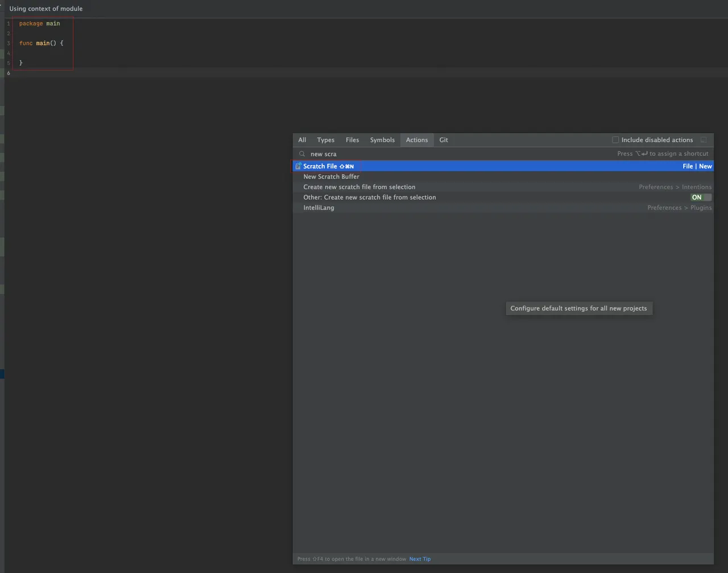
Task: Click 'Preferences > Plugins' location label
Action: point(679,208)
